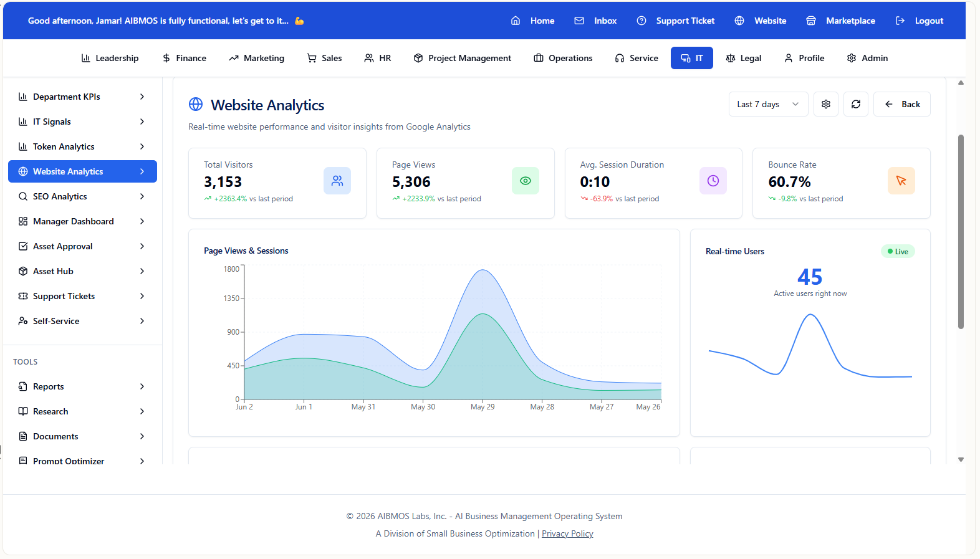Viewport: 980px width, 559px height.
Task: Open the Profile tab
Action: [x=804, y=58]
